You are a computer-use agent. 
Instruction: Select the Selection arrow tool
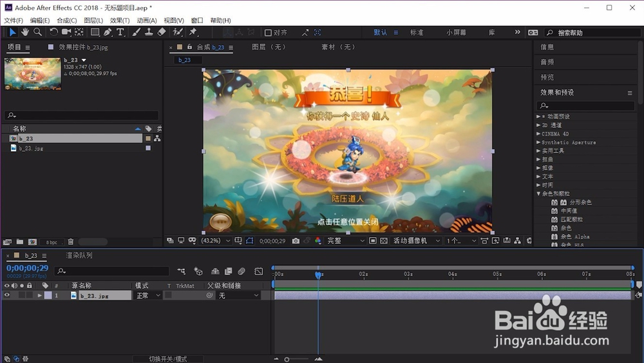[12, 32]
